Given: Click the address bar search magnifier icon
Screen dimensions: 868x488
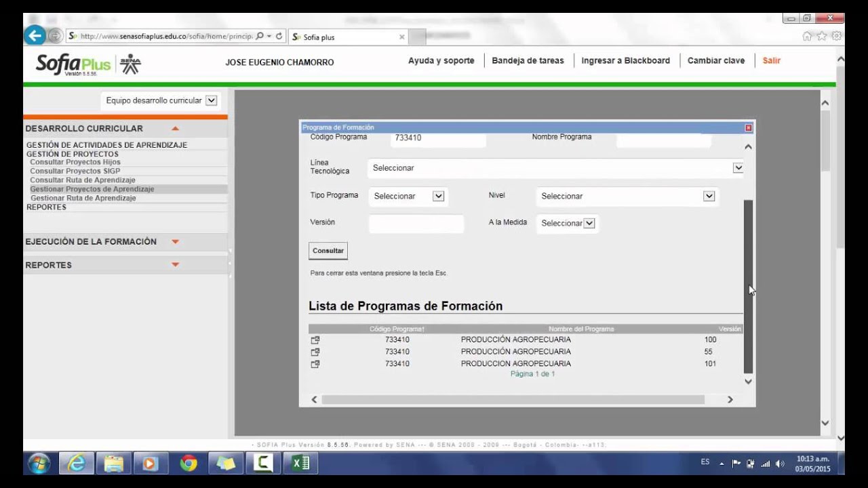Looking at the screenshot, I should click(x=260, y=36).
